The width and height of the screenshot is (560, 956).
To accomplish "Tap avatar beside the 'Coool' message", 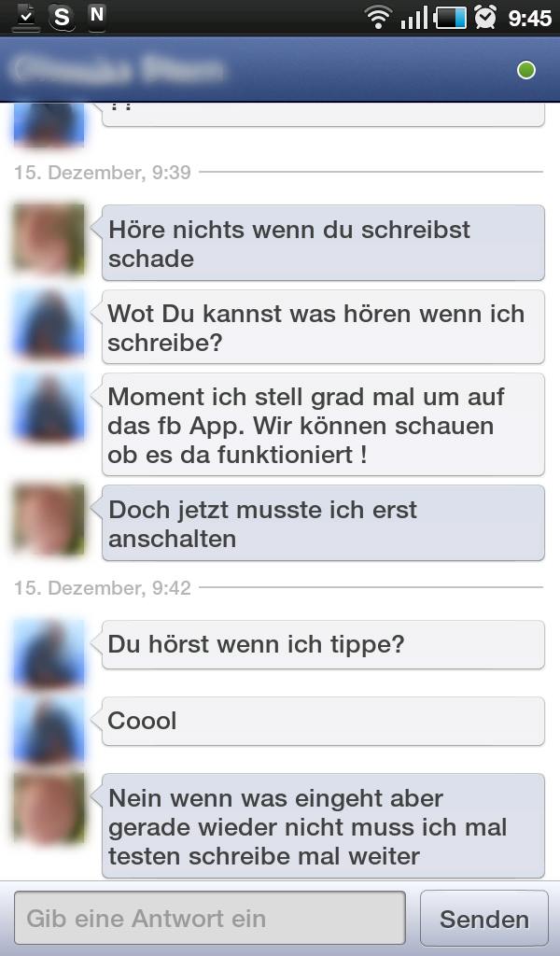I will point(49,728).
